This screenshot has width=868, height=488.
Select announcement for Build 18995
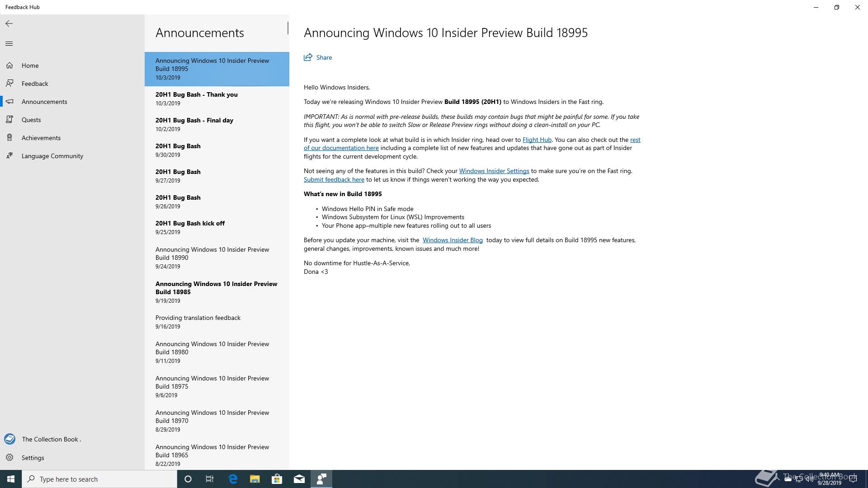217,69
